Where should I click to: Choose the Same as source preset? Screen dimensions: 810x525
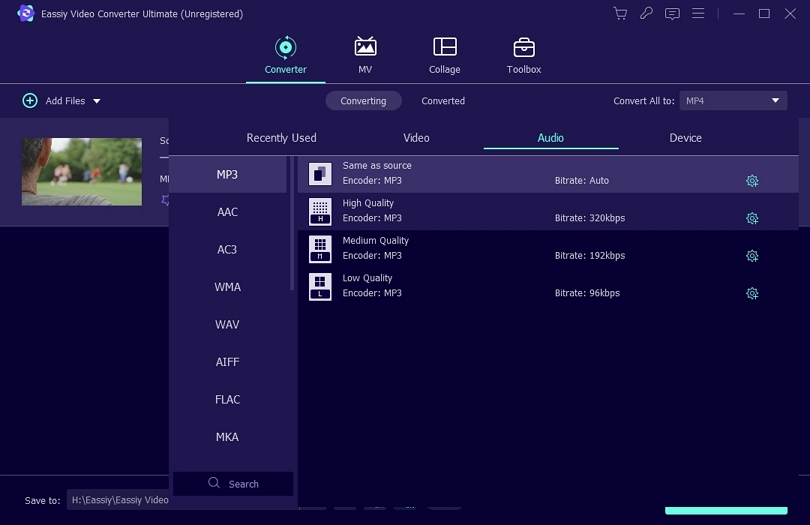pos(548,174)
